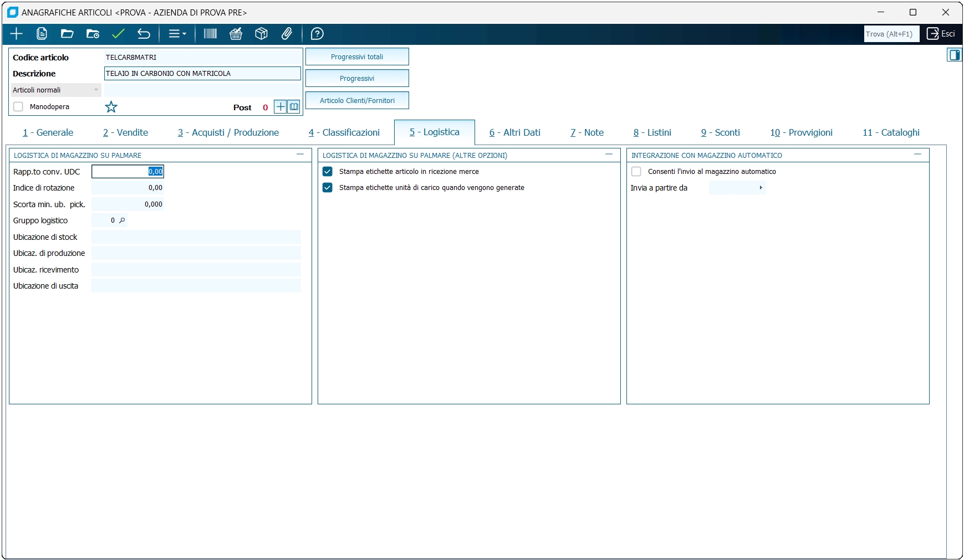This screenshot has height=560, width=964.
Task: Switch to the 2 - Vendite tab
Action: (x=125, y=132)
